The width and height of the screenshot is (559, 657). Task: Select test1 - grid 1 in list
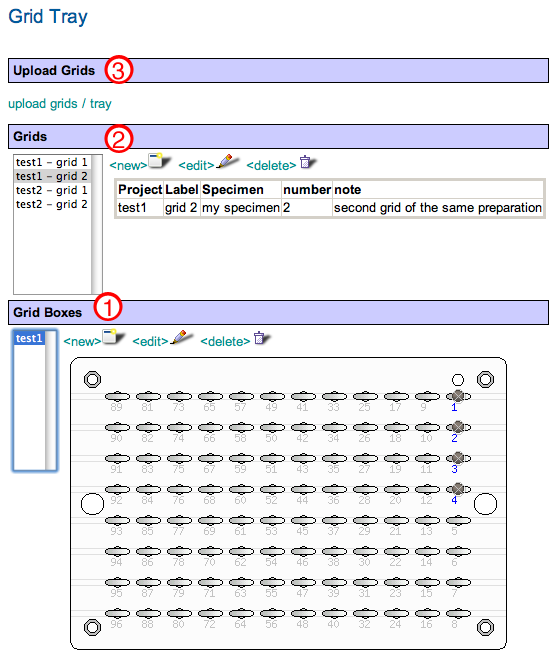[x=52, y=162]
